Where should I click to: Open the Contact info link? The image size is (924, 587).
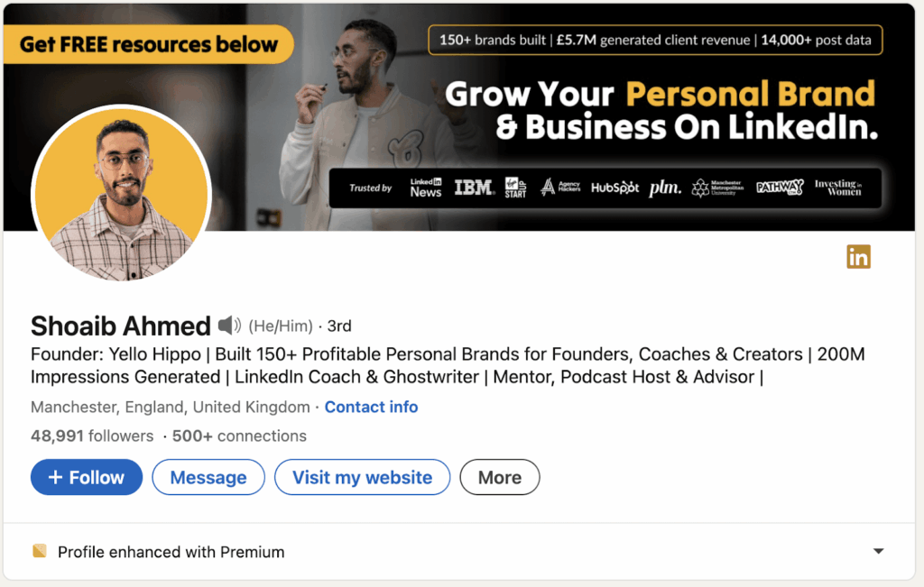click(371, 407)
